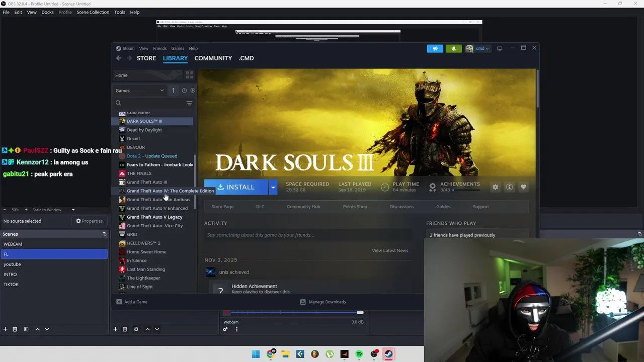644x362 pixels.
Task: Open Windows Start button
Action: pos(256,354)
